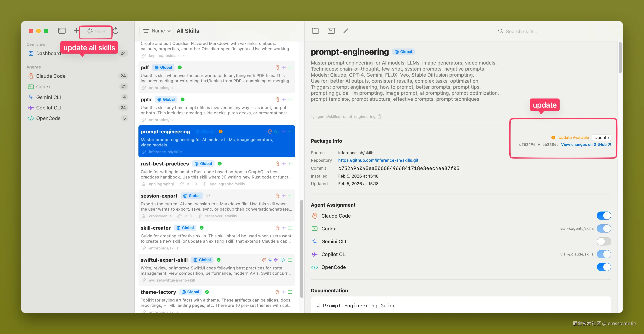Open the Name sort dropdown

156,31
